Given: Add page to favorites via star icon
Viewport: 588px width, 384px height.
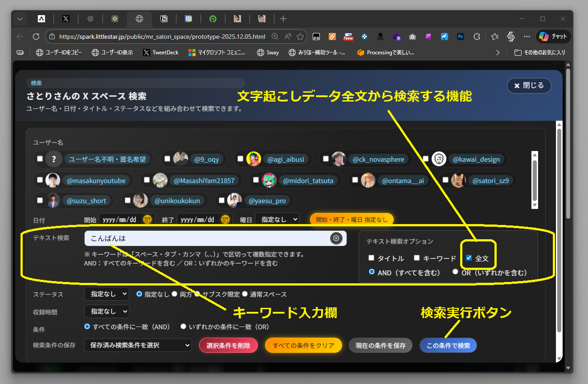Looking at the screenshot, I should point(301,37).
